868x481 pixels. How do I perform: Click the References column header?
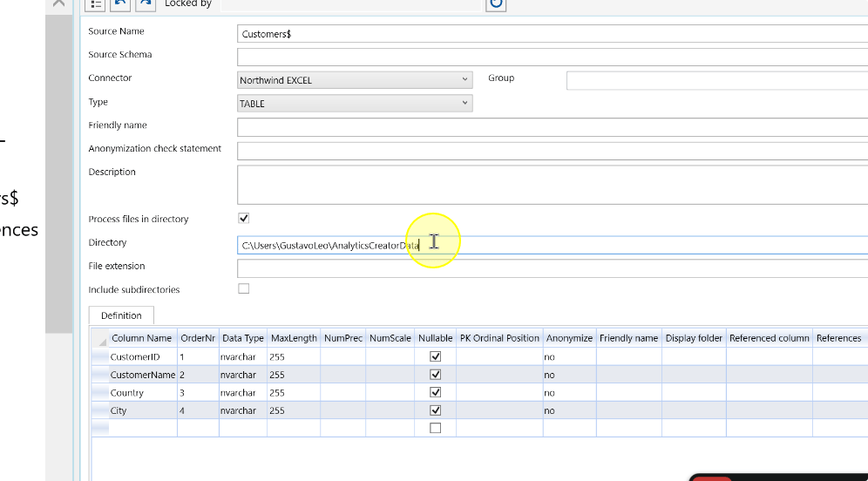click(838, 338)
